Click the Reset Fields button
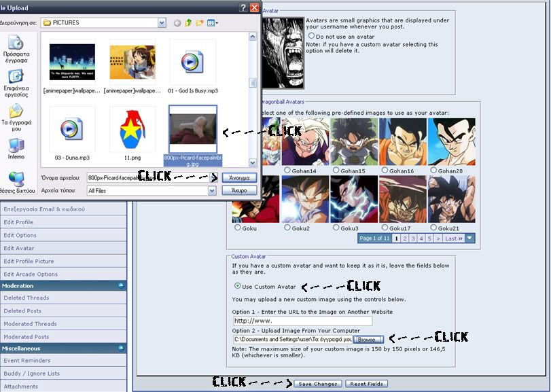Screen dimensions: 551x392 click(366, 384)
